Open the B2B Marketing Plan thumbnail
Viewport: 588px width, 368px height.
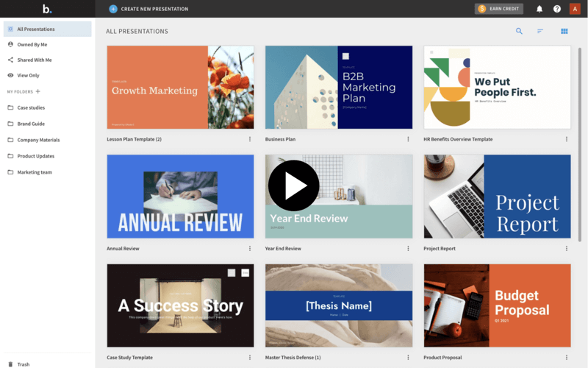pos(339,87)
